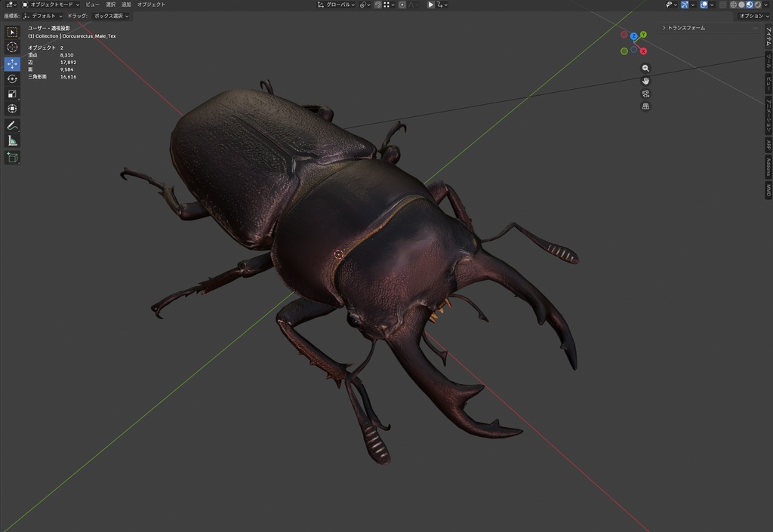Click the zoom magnifier viewport icon
The width and height of the screenshot is (773, 532).
(645, 68)
